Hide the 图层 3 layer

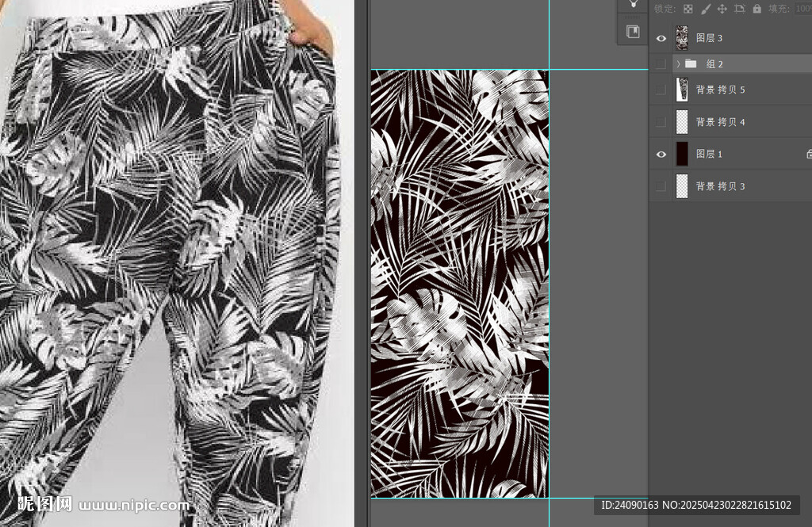pyautogui.click(x=661, y=38)
